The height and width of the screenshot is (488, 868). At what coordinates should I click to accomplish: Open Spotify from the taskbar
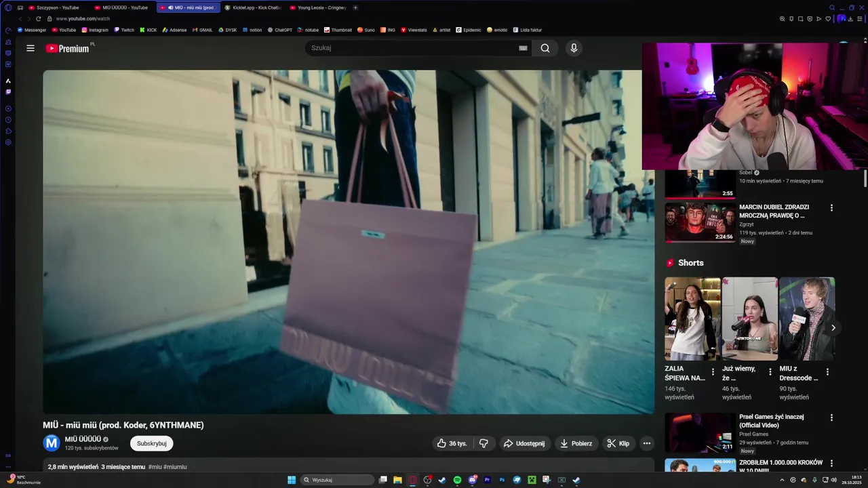coord(457,480)
